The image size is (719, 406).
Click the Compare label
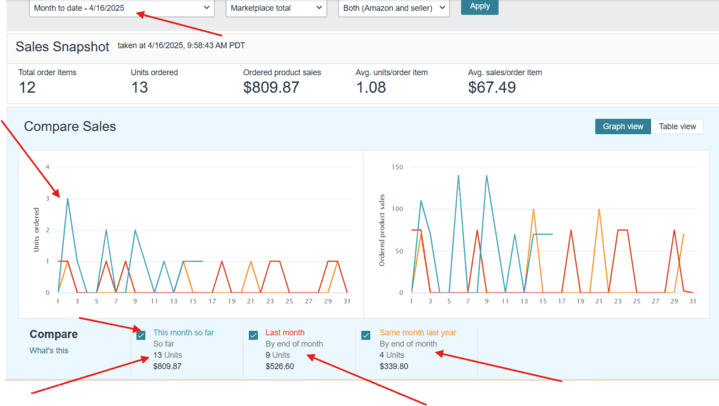54,334
